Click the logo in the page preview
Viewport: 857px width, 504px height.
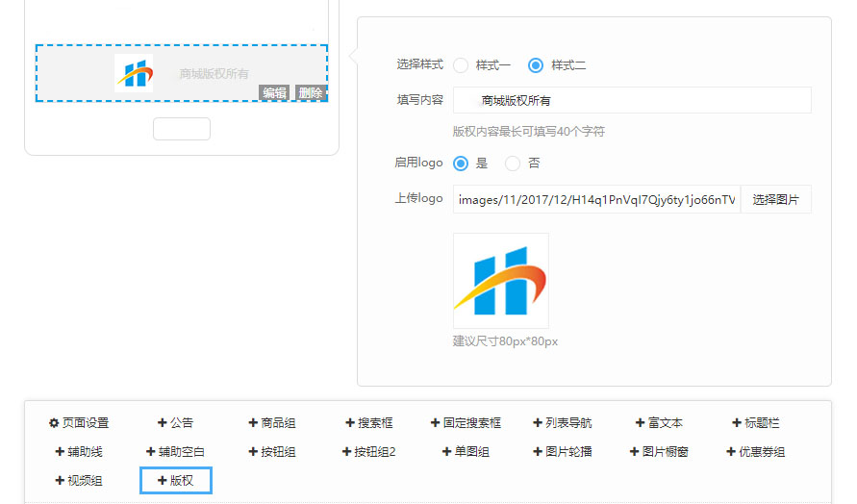(134, 73)
